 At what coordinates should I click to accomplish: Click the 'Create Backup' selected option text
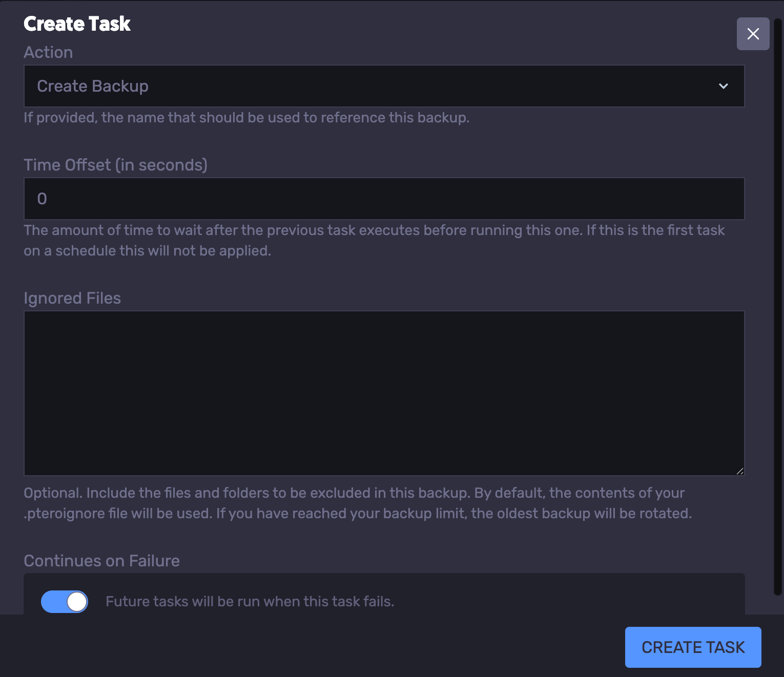(93, 86)
